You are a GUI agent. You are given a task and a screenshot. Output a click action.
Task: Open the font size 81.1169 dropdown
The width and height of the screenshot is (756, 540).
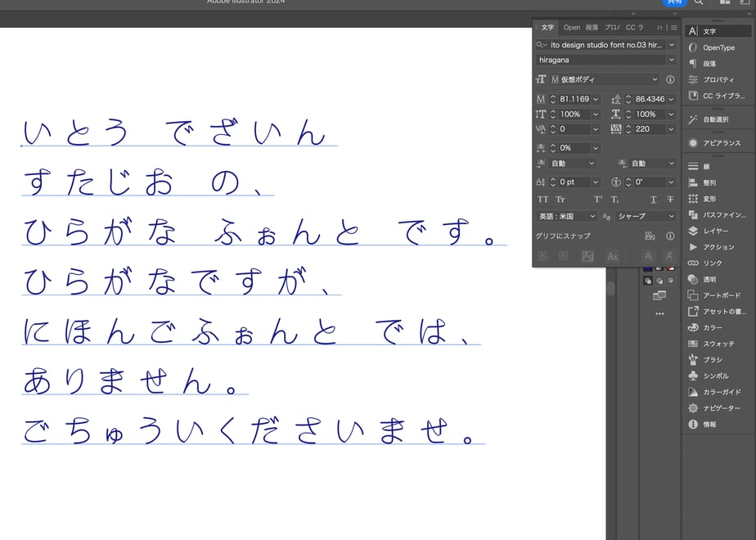point(596,99)
